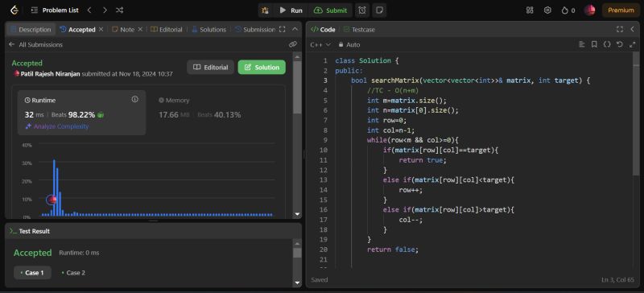The width and height of the screenshot is (644, 293).
Task: Click the Test Result panel scrollbar
Action: (x=297, y=253)
